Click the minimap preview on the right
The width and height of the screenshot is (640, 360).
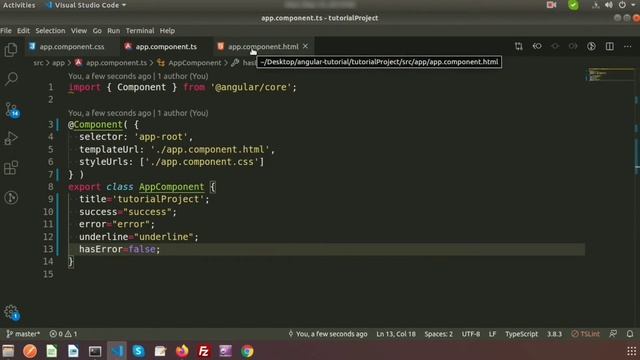(610, 75)
